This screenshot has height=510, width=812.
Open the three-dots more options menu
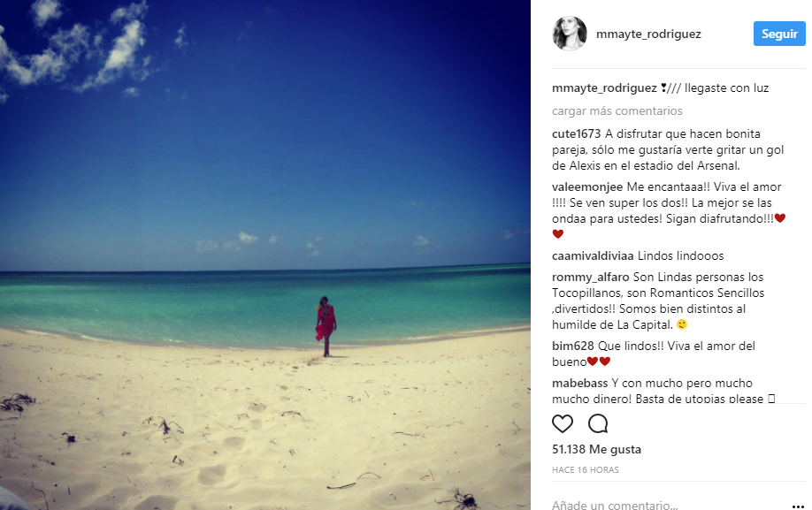798,506
